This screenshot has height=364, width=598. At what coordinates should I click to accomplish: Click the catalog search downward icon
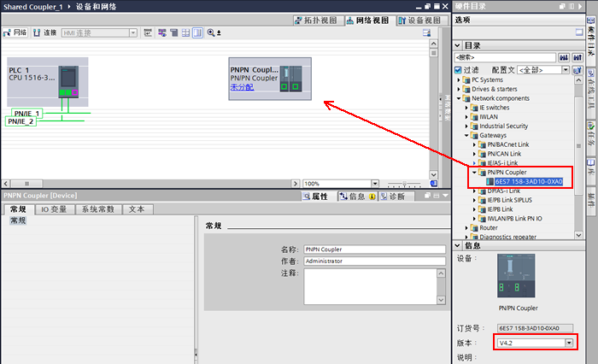(564, 57)
